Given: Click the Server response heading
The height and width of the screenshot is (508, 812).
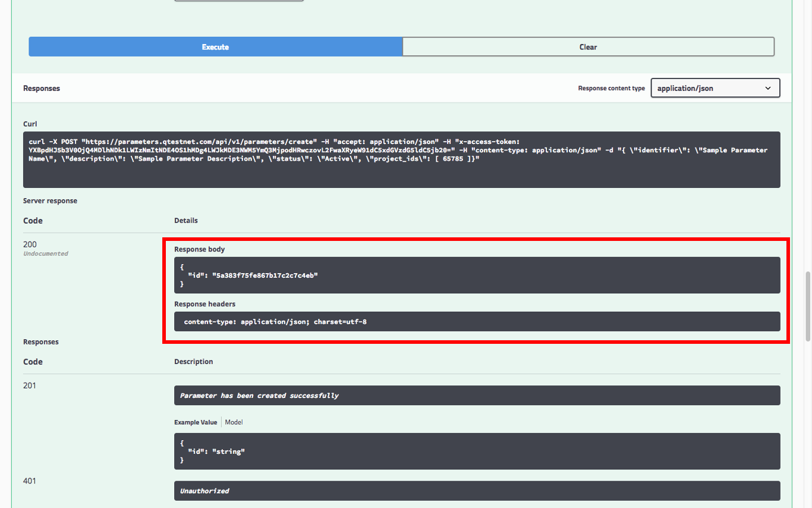Looking at the screenshot, I should pyautogui.click(x=50, y=201).
